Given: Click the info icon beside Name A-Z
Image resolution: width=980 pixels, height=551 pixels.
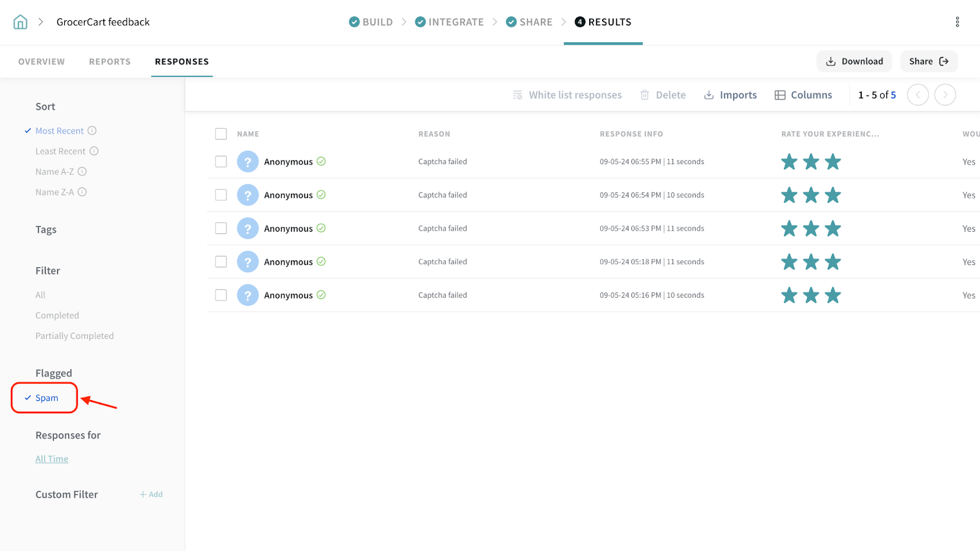Looking at the screenshot, I should tap(82, 172).
